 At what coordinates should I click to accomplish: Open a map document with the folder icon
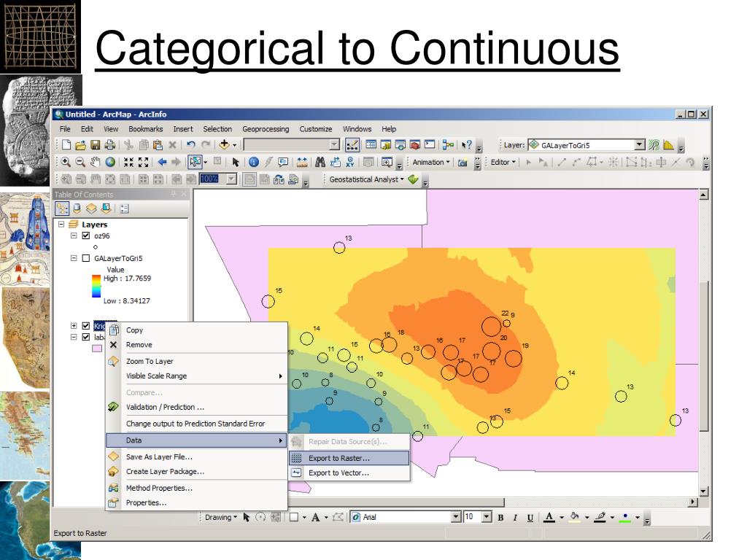click(x=80, y=145)
